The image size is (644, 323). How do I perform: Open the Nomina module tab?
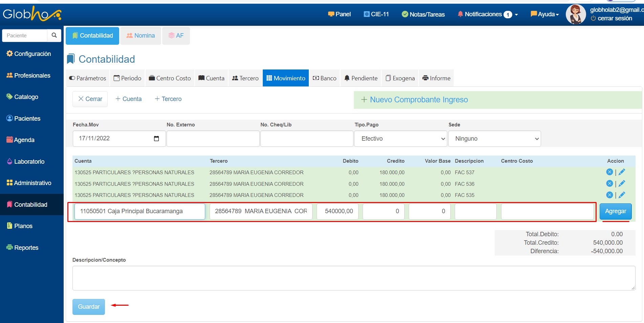[141, 36]
